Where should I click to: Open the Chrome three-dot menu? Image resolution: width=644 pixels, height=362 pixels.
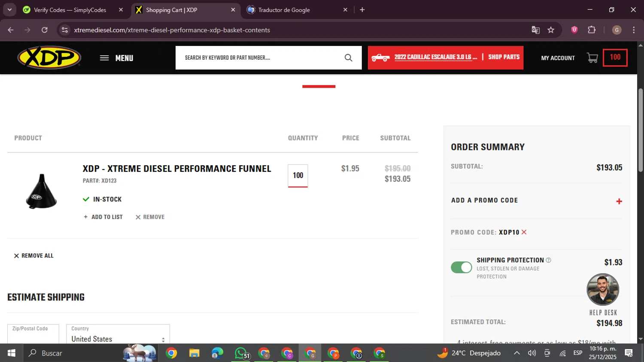pos(634,30)
